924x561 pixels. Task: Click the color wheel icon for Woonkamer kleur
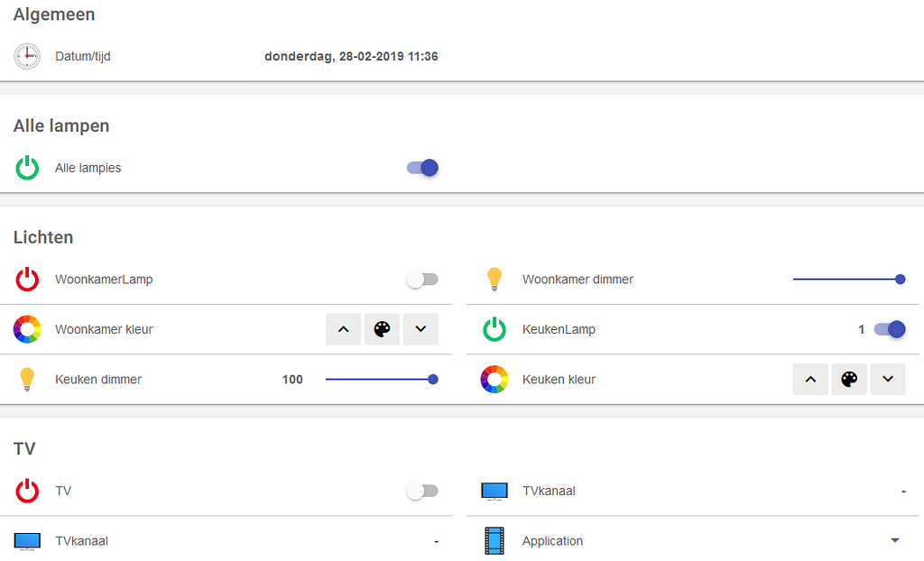(x=27, y=329)
